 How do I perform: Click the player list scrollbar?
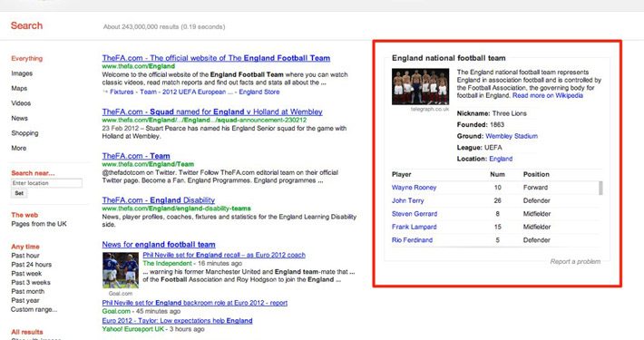point(600,188)
